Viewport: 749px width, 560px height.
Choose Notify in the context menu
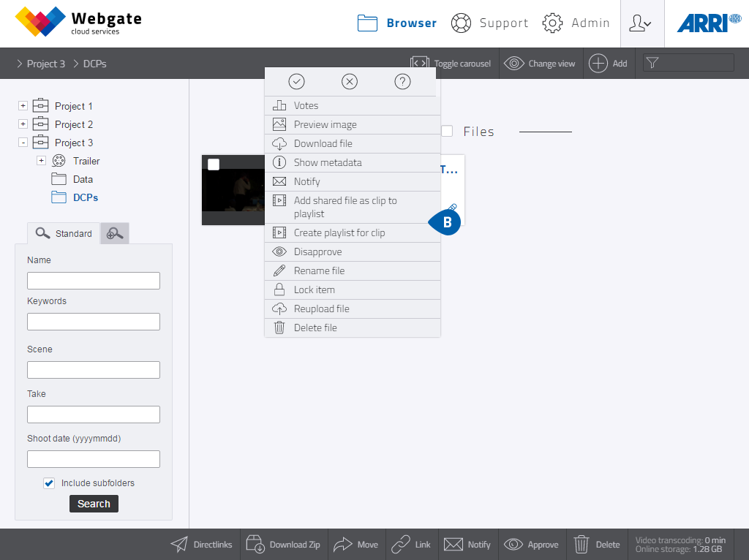point(353,182)
